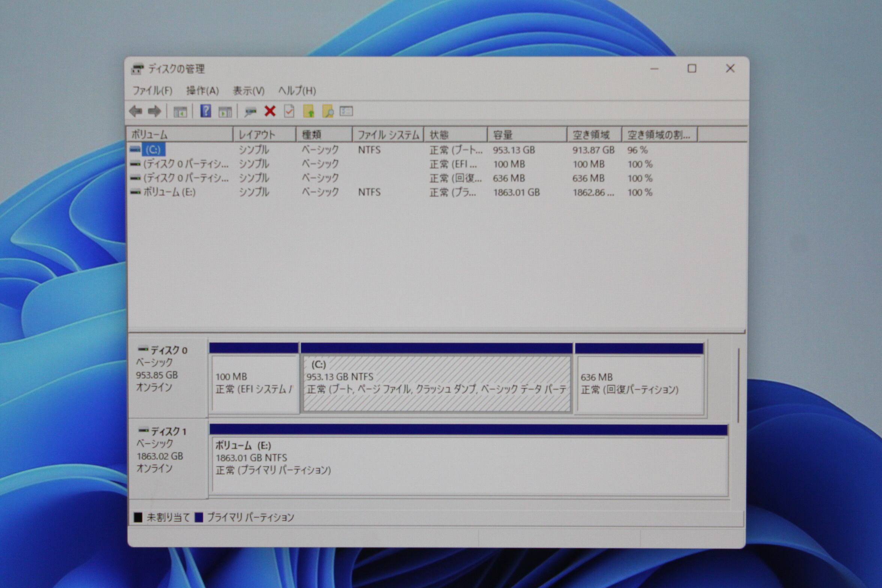The height and width of the screenshot is (588, 882).
Task: Click the black 未割り当て legend swatch
Action: [138, 517]
